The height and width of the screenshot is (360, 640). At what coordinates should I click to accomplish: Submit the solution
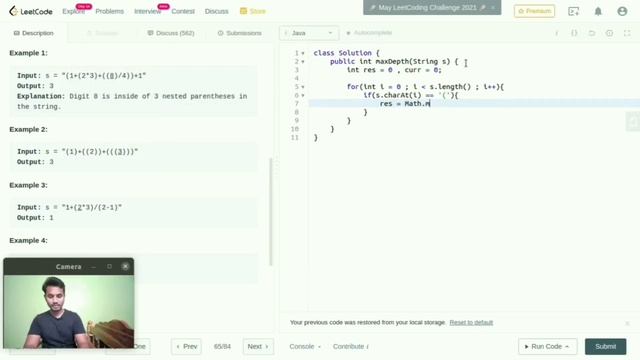point(605,347)
